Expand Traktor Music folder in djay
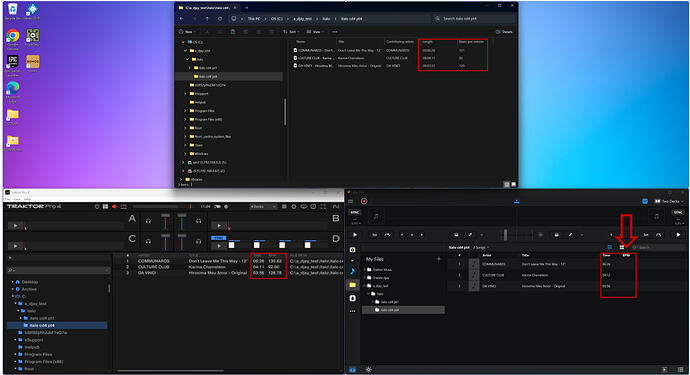 (364, 269)
